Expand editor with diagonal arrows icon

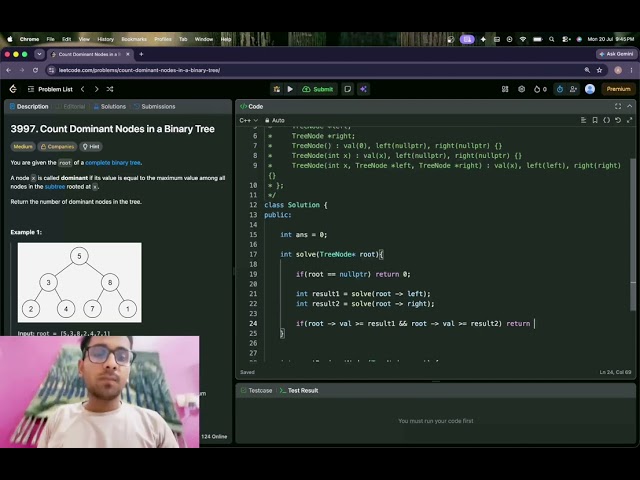629,120
